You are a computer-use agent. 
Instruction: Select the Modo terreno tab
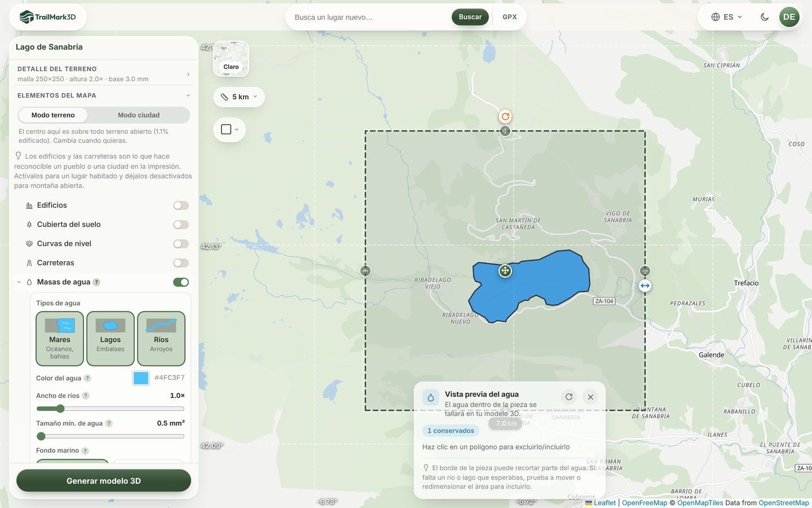pos(53,115)
